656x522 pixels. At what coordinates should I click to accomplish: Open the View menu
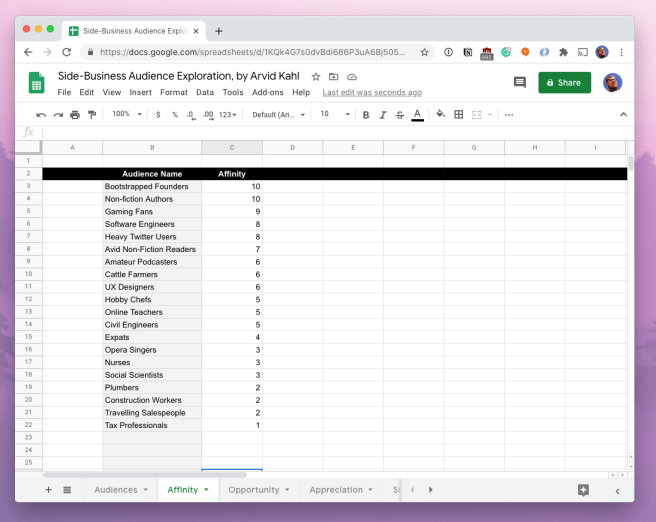pyautogui.click(x=112, y=92)
